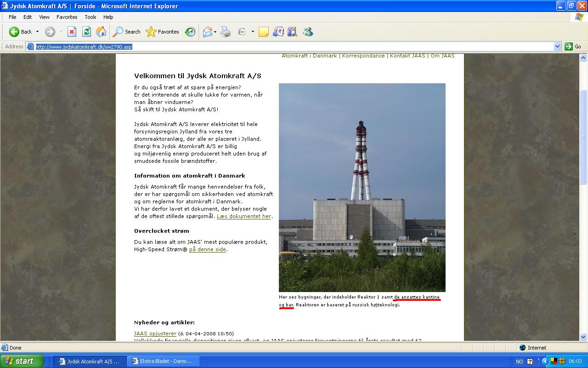Click the taskbar clock showing 06:03

(575, 362)
